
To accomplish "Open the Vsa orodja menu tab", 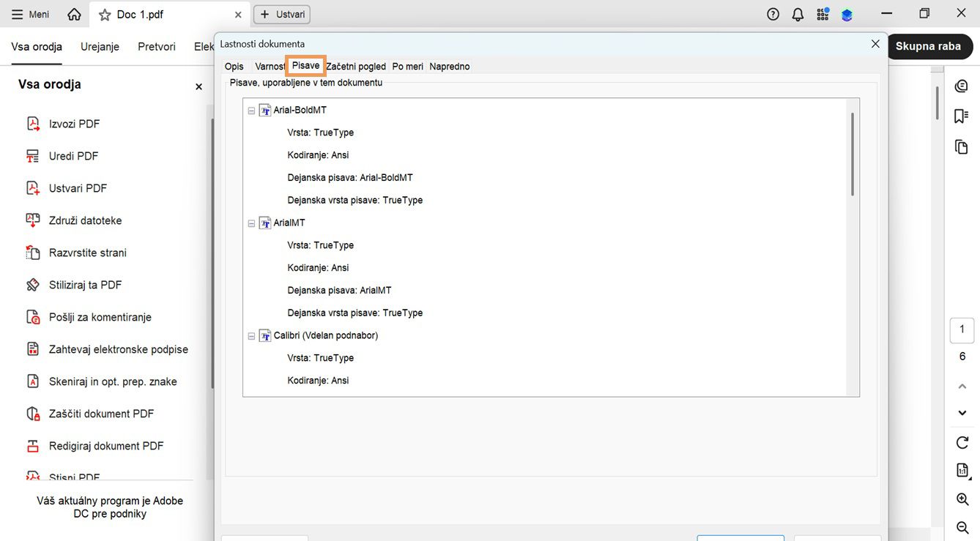I will (37, 47).
